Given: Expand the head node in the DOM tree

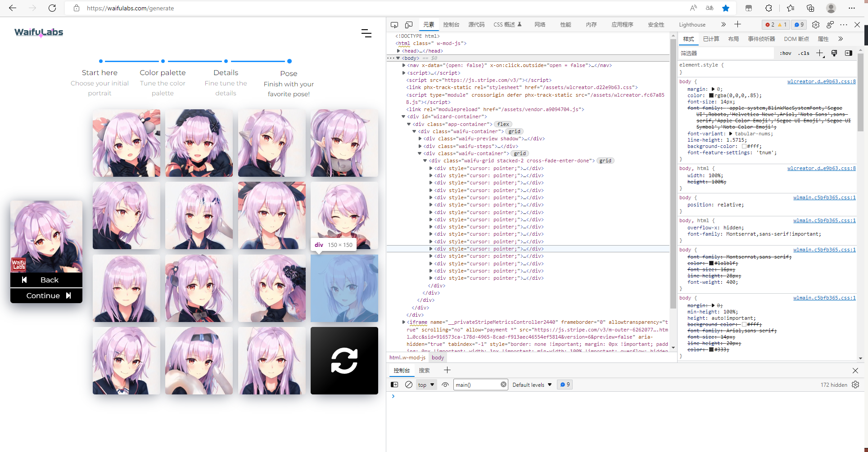Looking at the screenshot, I should (398, 51).
